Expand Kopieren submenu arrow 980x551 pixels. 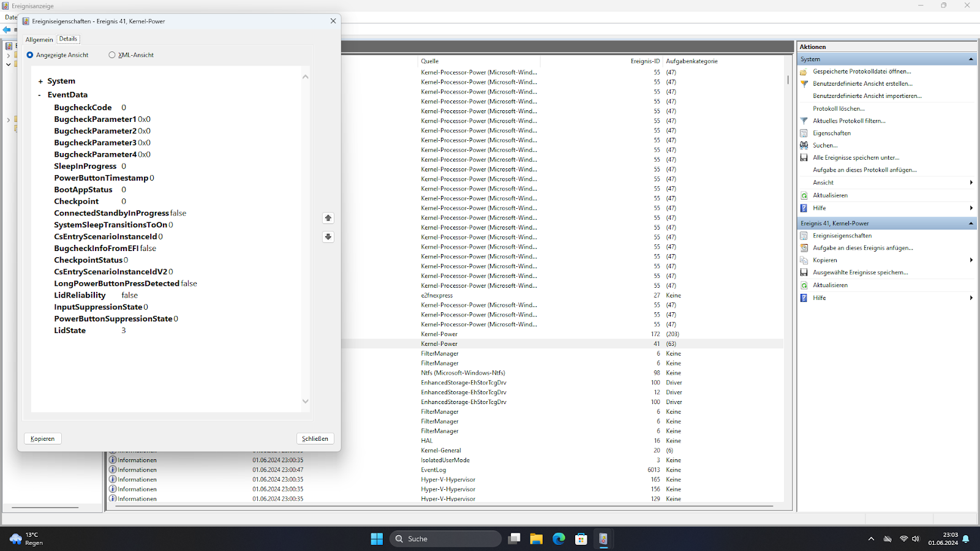(971, 260)
